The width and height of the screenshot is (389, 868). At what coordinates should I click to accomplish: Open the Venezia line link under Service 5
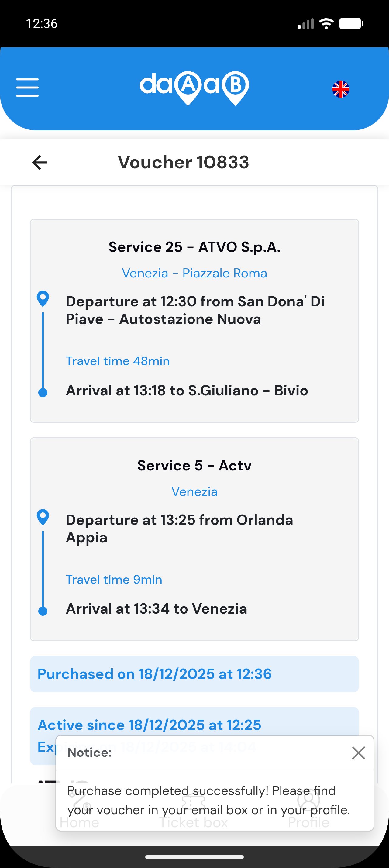point(194,492)
